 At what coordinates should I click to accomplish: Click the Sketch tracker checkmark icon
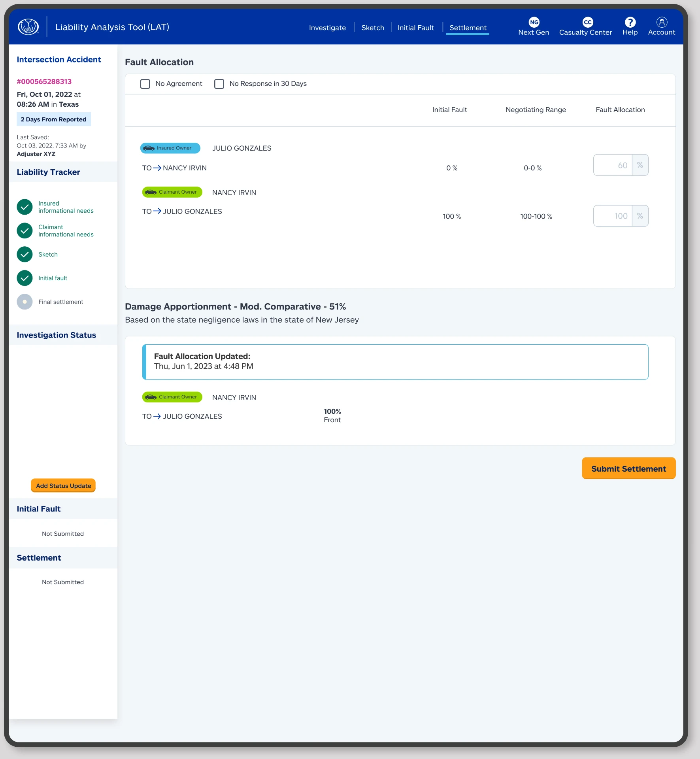click(25, 254)
